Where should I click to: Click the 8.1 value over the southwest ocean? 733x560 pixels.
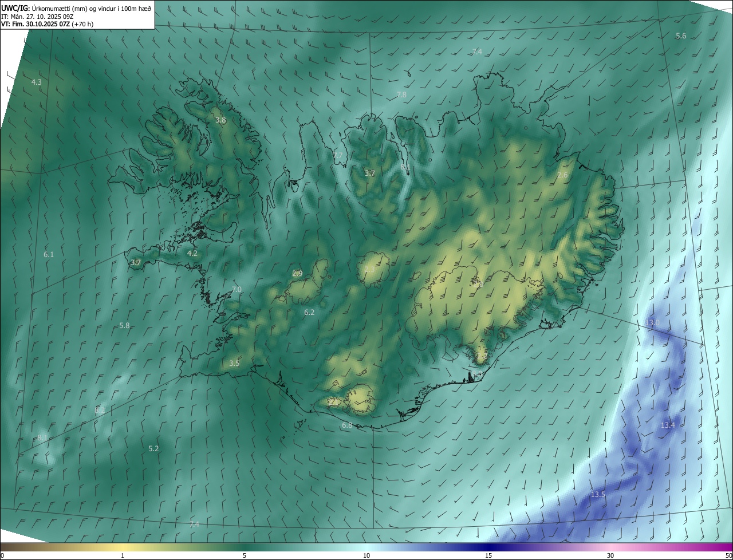(x=42, y=438)
